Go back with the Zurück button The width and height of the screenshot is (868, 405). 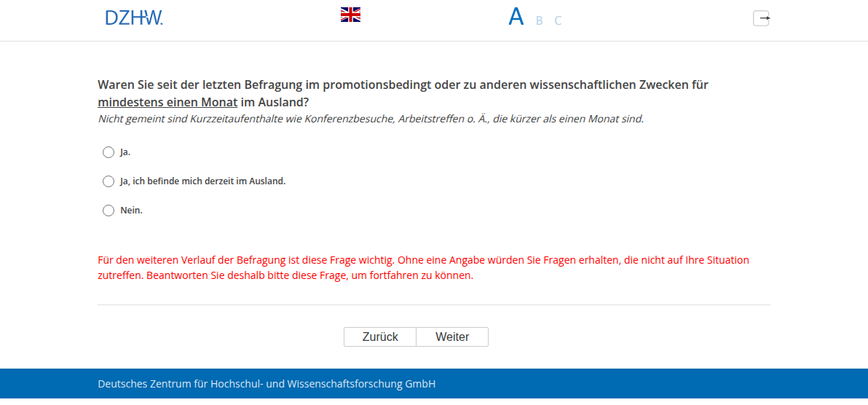[x=380, y=337]
